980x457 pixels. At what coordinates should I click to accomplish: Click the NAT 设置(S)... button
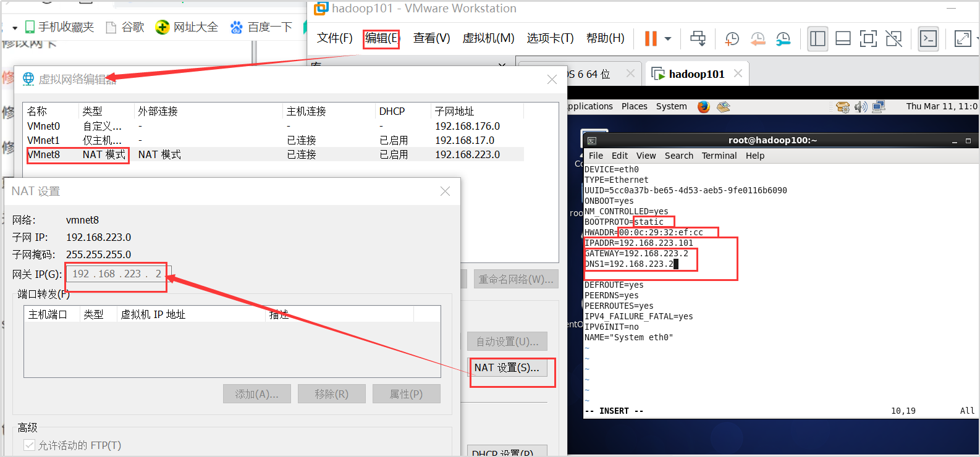tap(507, 367)
